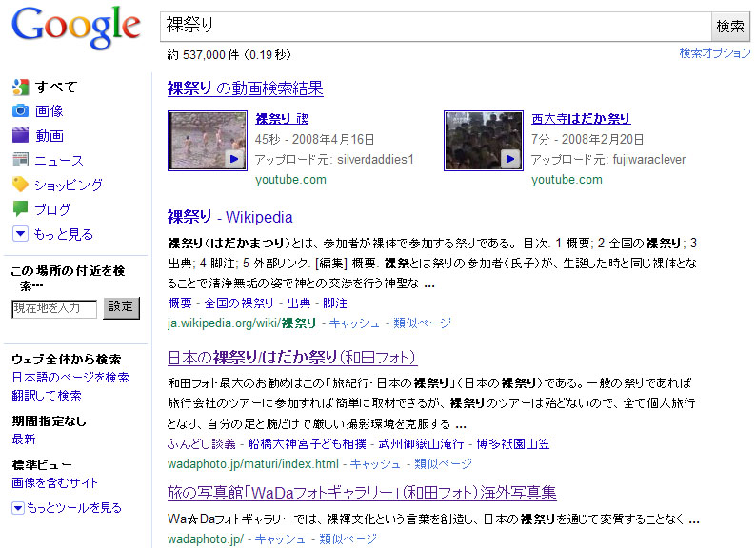Open 旅の写真館「WaDaフォトギャラリー」result
The height and width of the screenshot is (548, 756).
(x=362, y=493)
